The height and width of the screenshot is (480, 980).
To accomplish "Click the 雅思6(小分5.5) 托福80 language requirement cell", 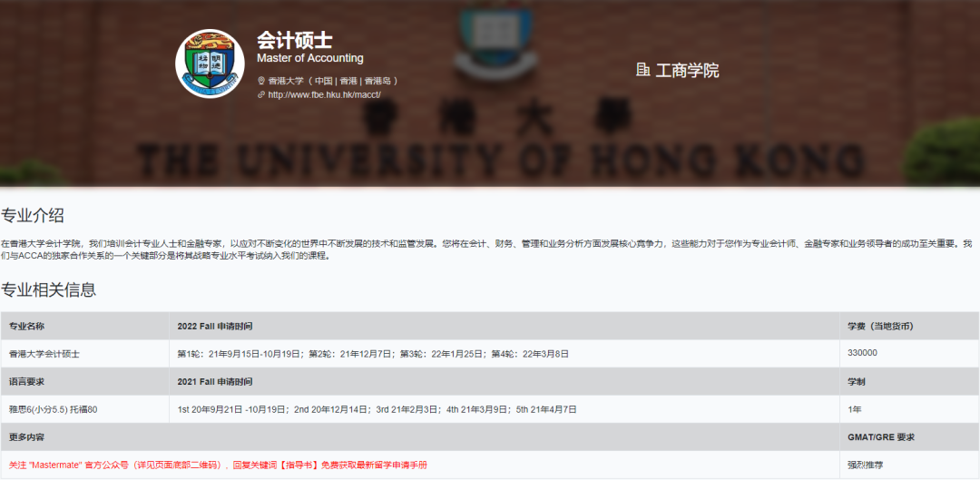I will tap(53, 409).
